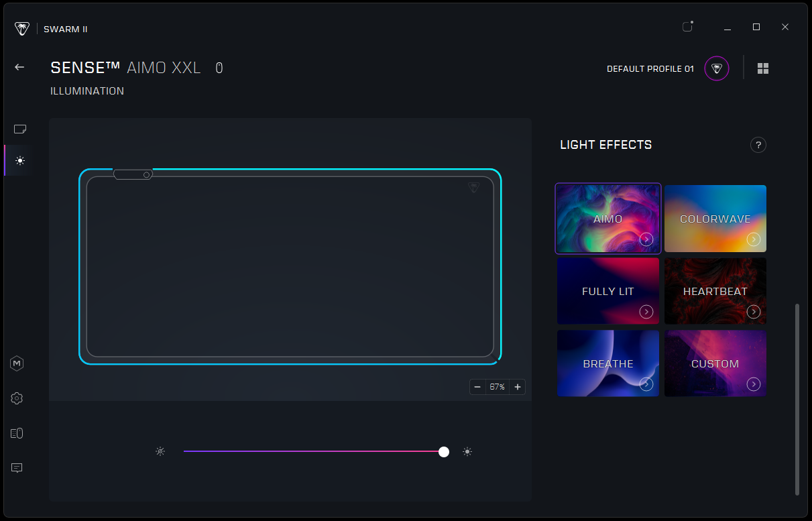812x521 pixels.
Task: Open the light effects help icon
Action: 758,145
